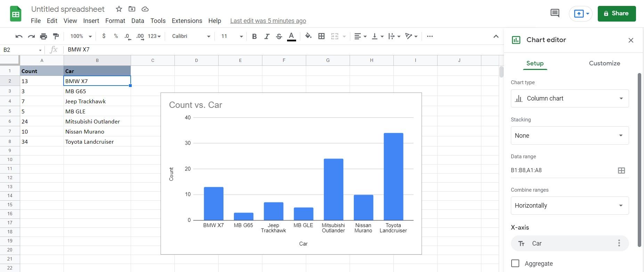Open the Help menu

coord(215,21)
